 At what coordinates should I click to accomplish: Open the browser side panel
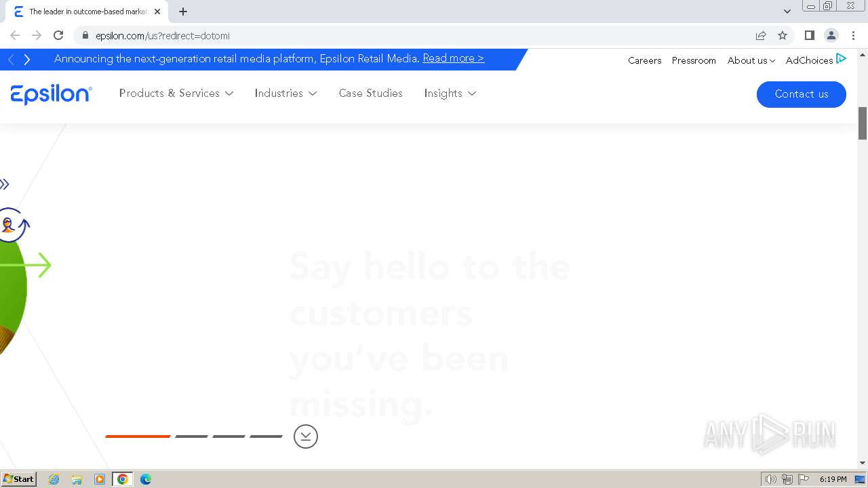click(809, 35)
